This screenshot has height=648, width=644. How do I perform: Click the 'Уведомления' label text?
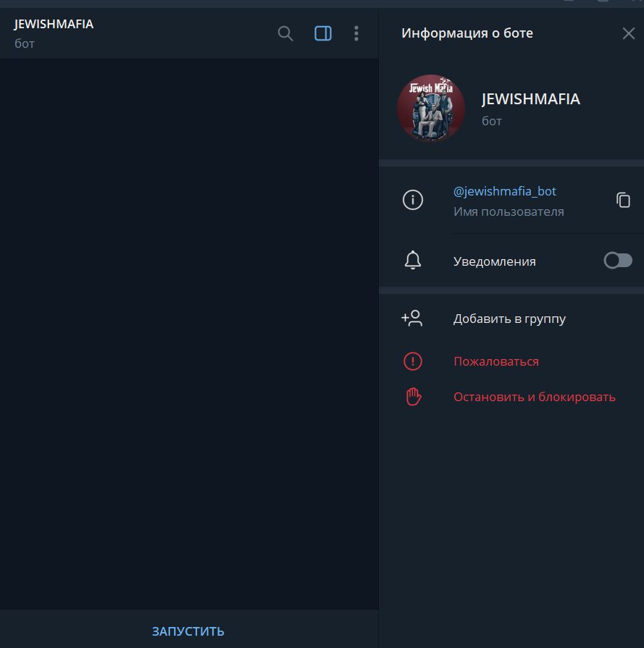tap(494, 261)
